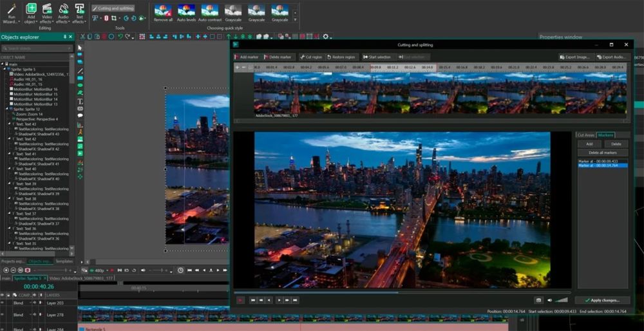The width and height of the screenshot is (644, 331).
Task: Click the Cut region button
Action: click(311, 57)
